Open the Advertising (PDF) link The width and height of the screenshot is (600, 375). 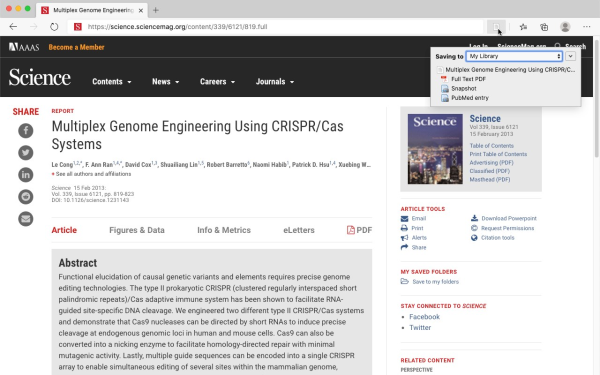pos(491,163)
